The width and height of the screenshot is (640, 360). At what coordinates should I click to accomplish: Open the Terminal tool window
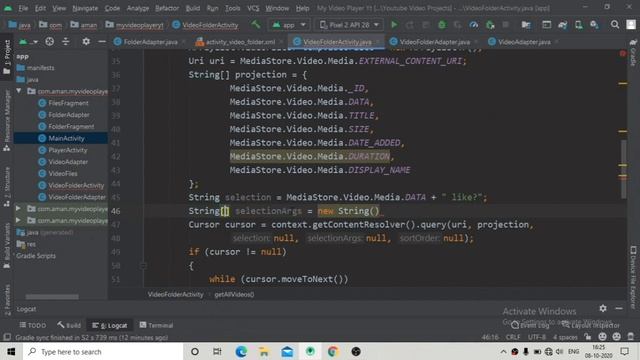156,325
